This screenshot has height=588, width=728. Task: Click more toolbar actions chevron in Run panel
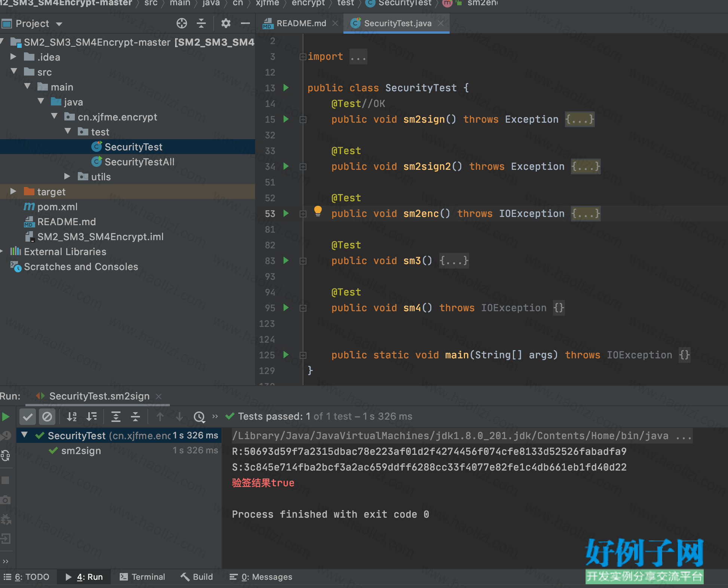[215, 416]
